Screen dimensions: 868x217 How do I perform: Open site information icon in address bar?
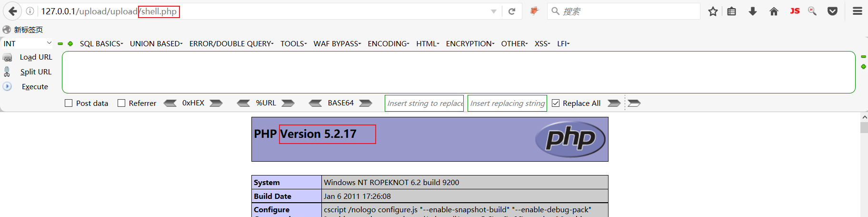coord(30,11)
